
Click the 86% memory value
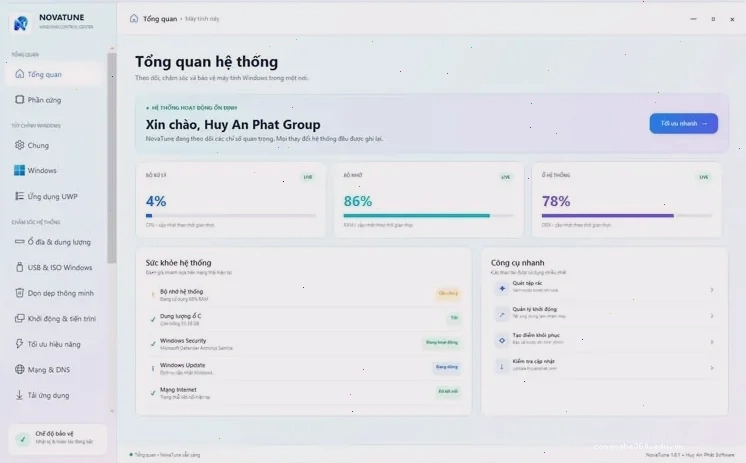click(x=358, y=201)
